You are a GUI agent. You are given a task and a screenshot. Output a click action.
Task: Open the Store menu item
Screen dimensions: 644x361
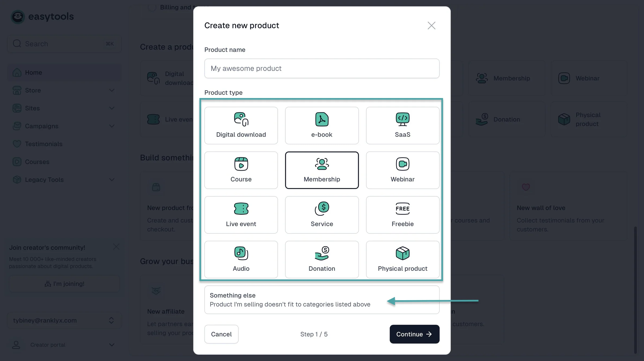64,90
